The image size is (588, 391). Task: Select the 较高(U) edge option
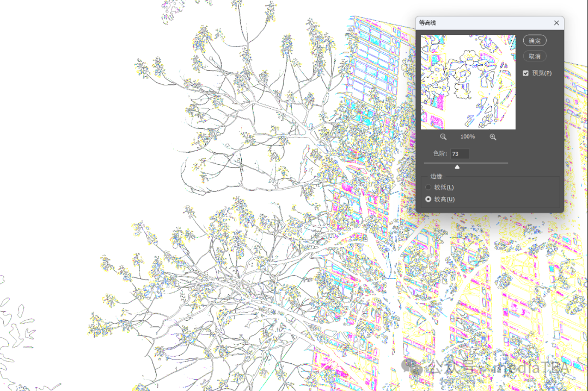pos(428,199)
